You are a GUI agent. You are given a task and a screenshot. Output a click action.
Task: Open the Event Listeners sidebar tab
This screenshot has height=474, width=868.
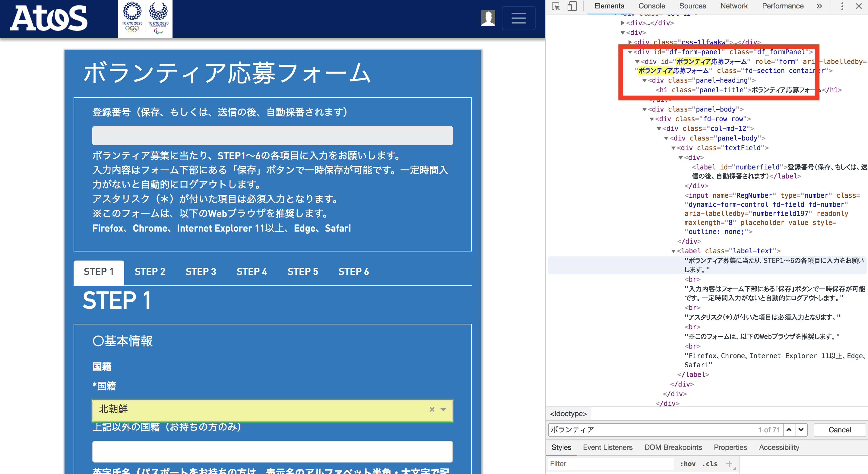point(607,447)
